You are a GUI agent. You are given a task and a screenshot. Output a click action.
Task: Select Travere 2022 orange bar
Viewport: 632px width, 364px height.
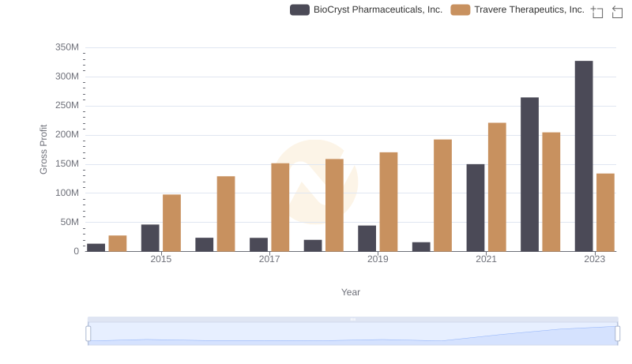tap(551, 192)
